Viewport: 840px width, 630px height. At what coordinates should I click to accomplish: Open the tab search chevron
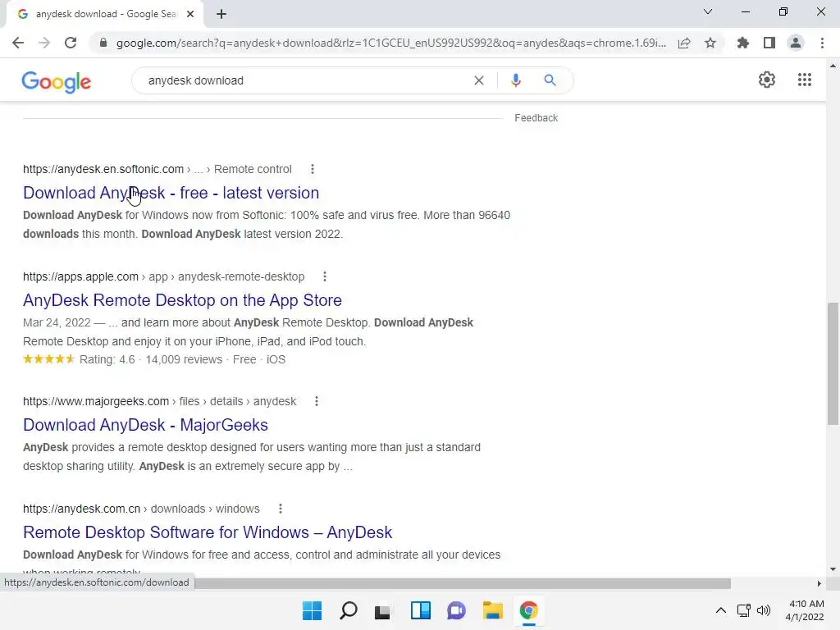click(x=708, y=11)
